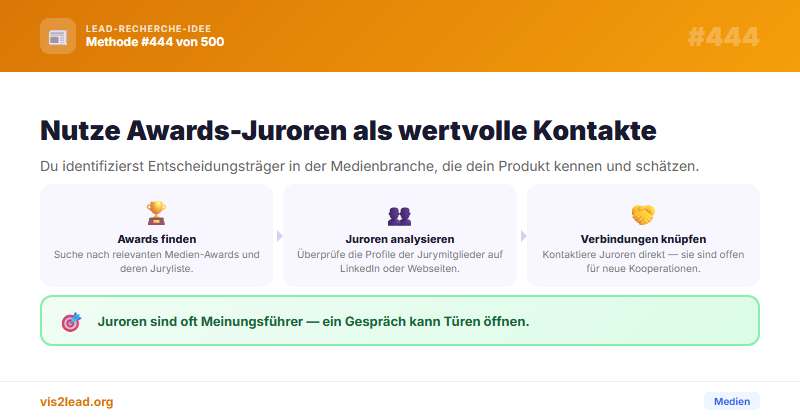The height and width of the screenshot is (420, 800).
Task: Click the text Juroren sind oft Meinungsführer
Action: (313, 322)
